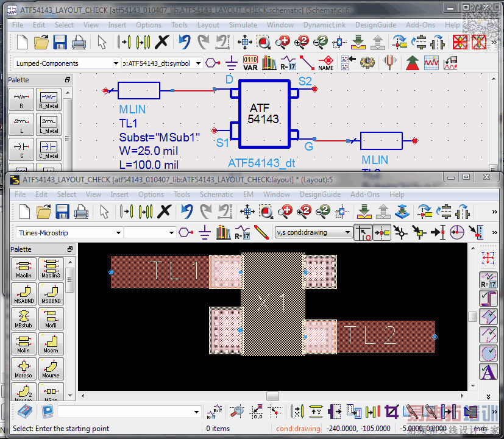
Task: Expand Layout main toolbar overflow chevron
Action: (x=494, y=212)
